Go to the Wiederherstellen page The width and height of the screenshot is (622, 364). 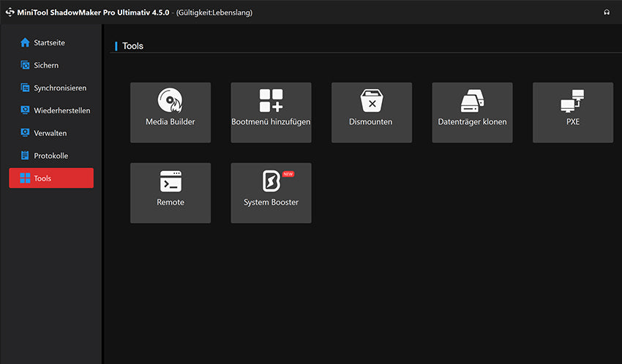coord(61,110)
